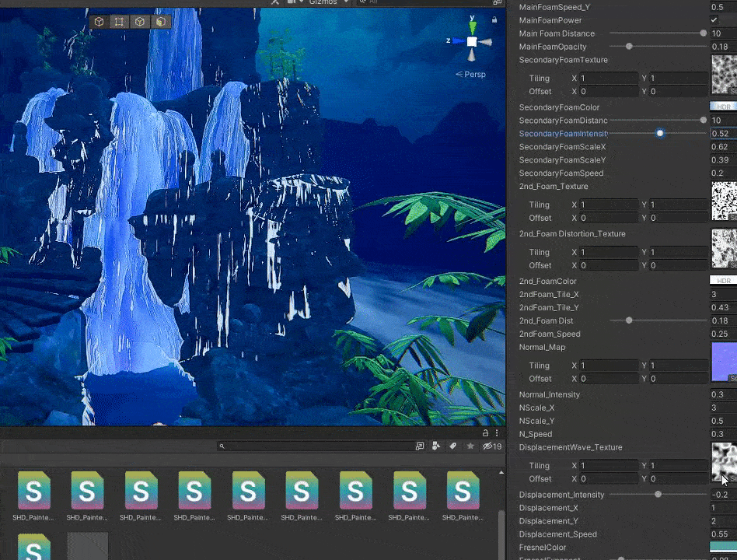The image size is (737, 560).
Task: Toggle hidden packages visibility (eye icon with 19)
Action: [492, 446]
